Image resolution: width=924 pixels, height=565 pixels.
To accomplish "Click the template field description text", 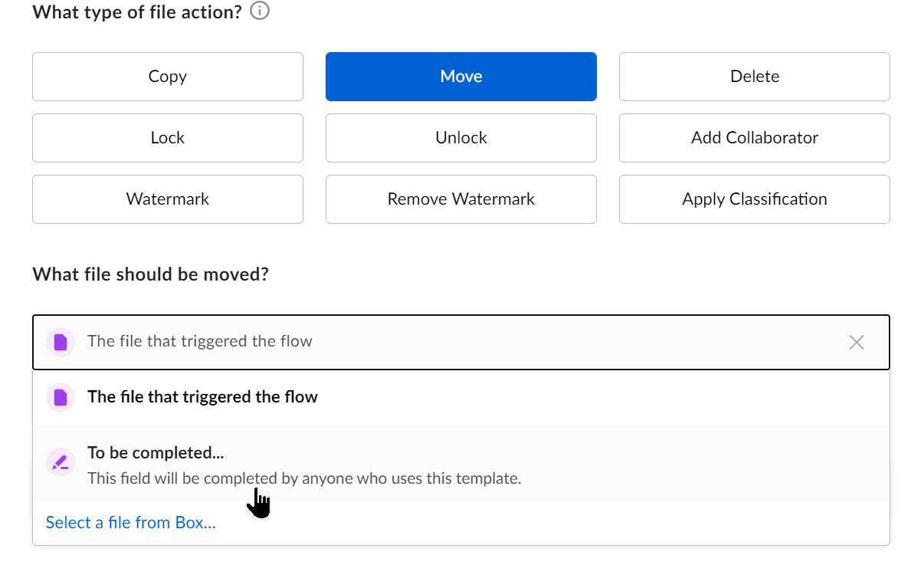I will tap(304, 478).
